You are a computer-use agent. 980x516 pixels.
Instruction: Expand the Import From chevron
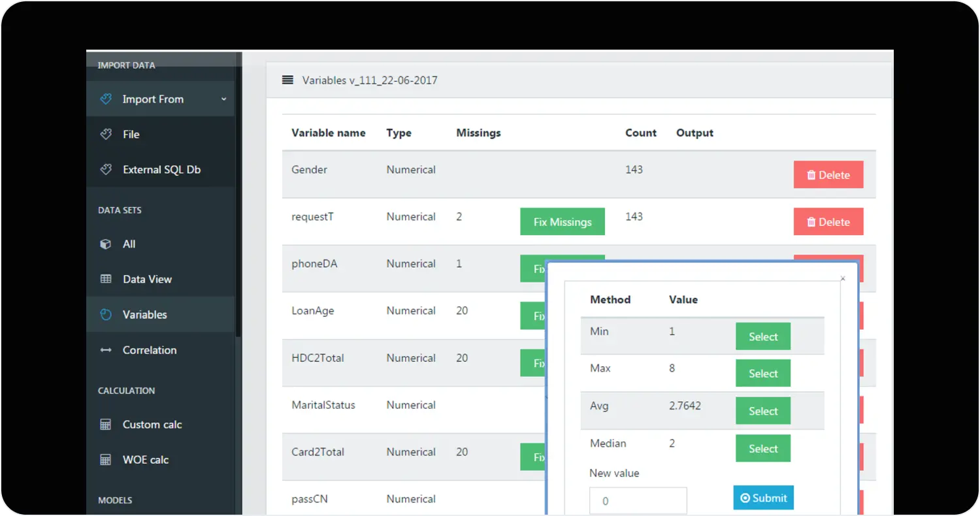(223, 99)
